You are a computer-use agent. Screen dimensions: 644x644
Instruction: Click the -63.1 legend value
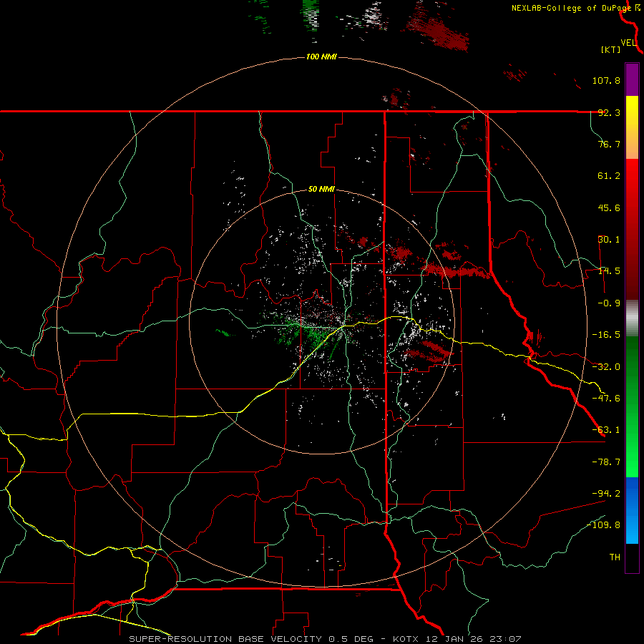coord(606,430)
